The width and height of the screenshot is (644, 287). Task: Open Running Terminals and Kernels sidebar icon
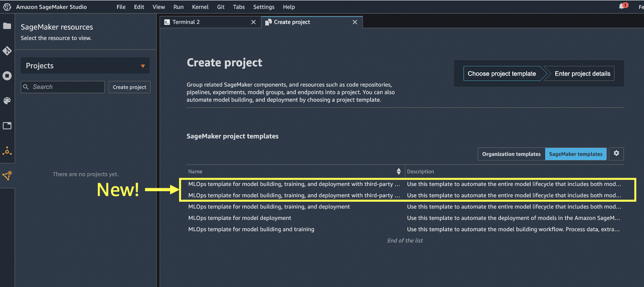pyautogui.click(x=7, y=76)
